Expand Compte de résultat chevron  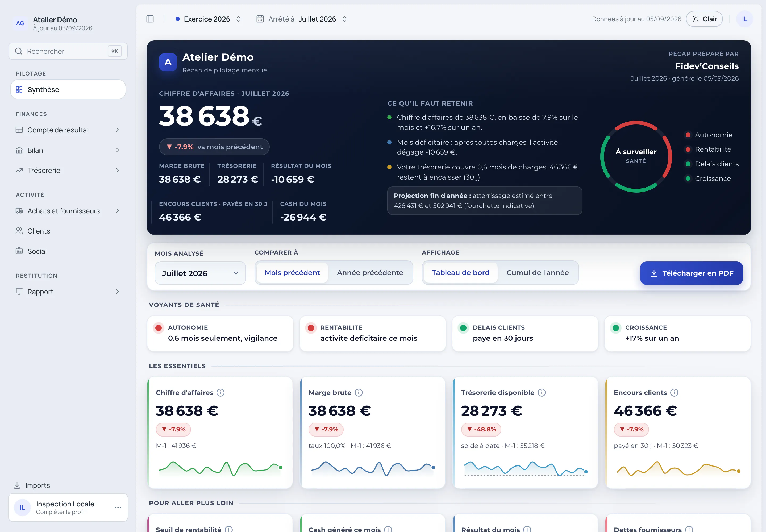point(117,130)
